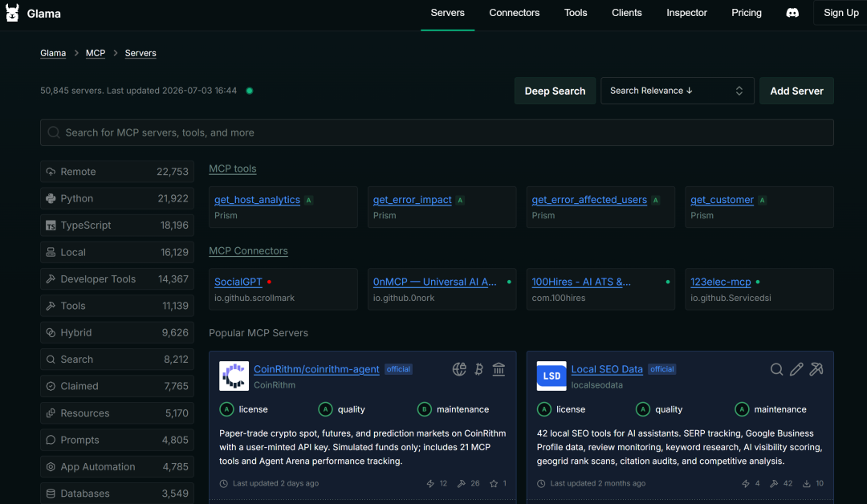Click the Deep Search button

coord(555,91)
